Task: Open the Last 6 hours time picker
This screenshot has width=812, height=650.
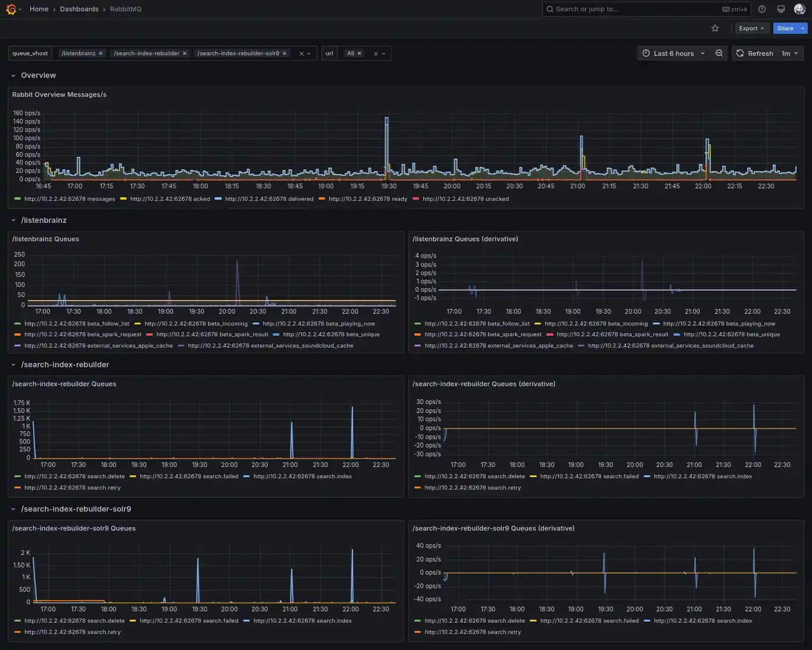Action: coord(673,53)
